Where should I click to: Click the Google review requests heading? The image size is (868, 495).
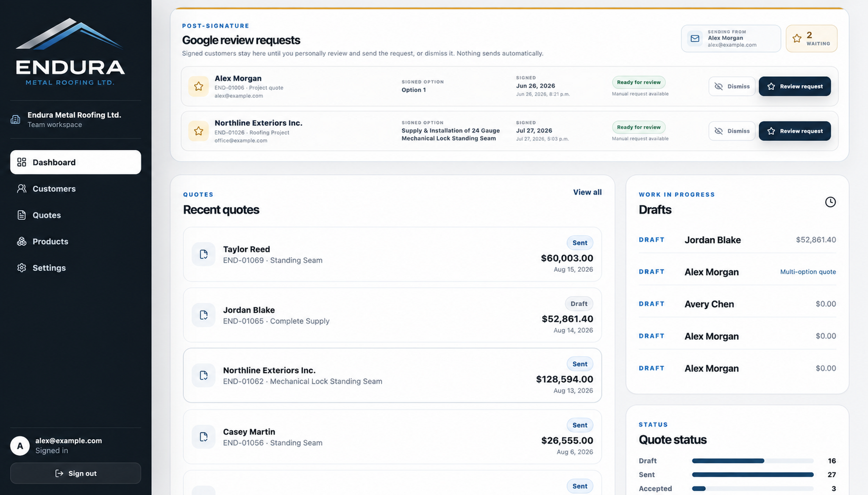click(241, 40)
